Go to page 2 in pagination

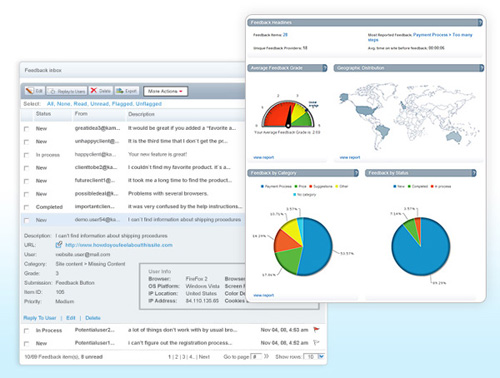click(177, 357)
